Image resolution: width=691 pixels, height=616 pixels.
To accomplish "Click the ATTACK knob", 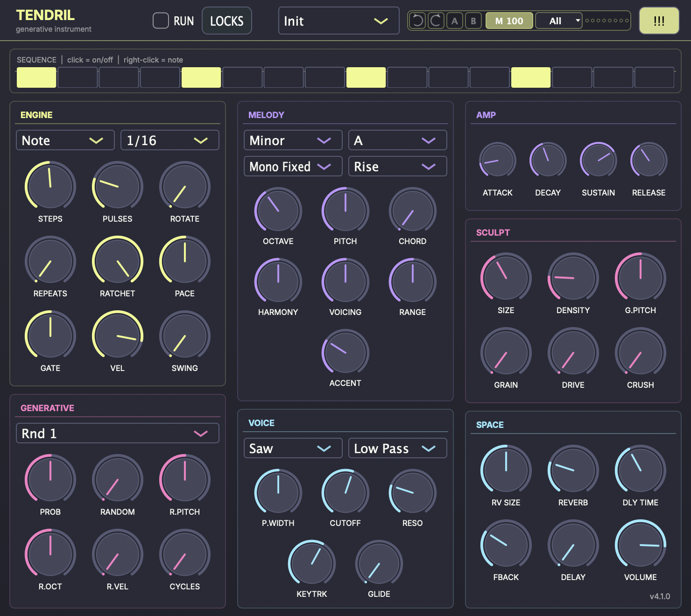I will click(x=498, y=160).
